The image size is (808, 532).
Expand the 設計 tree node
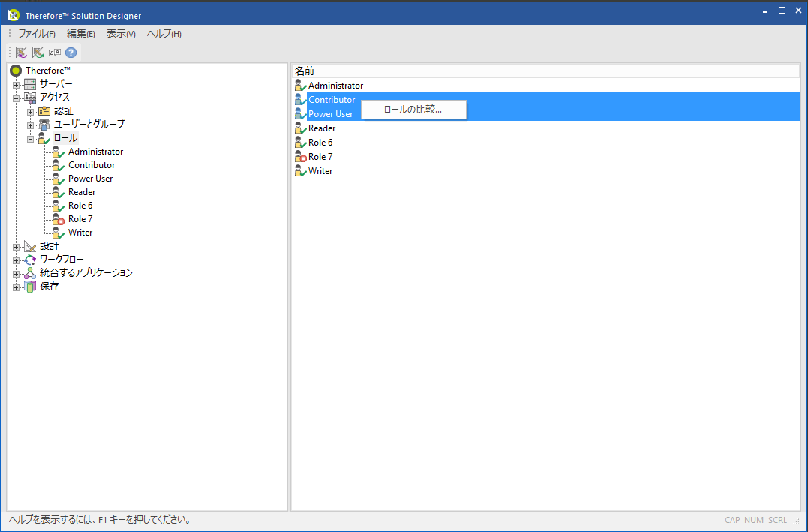(x=16, y=247)
